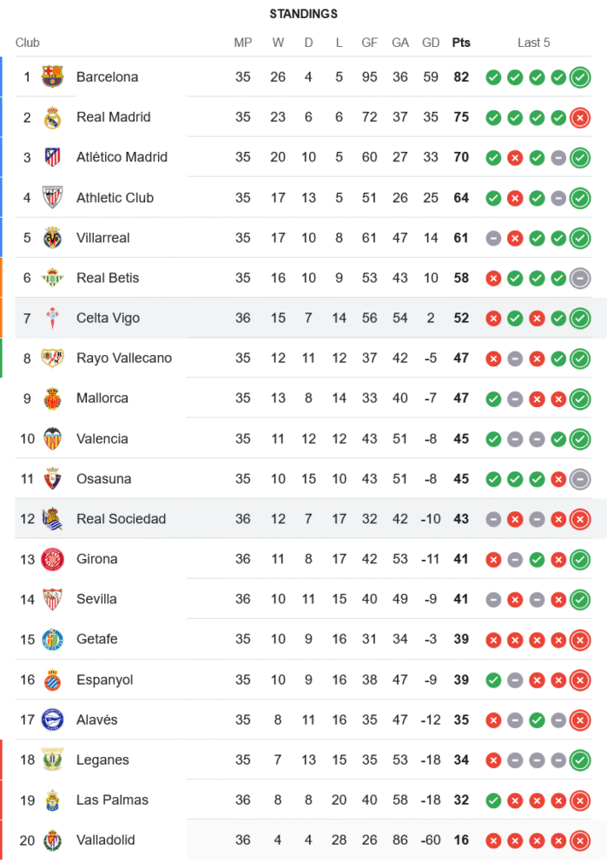Click the Villarreal yellow crest icon

tap(53, 238)
